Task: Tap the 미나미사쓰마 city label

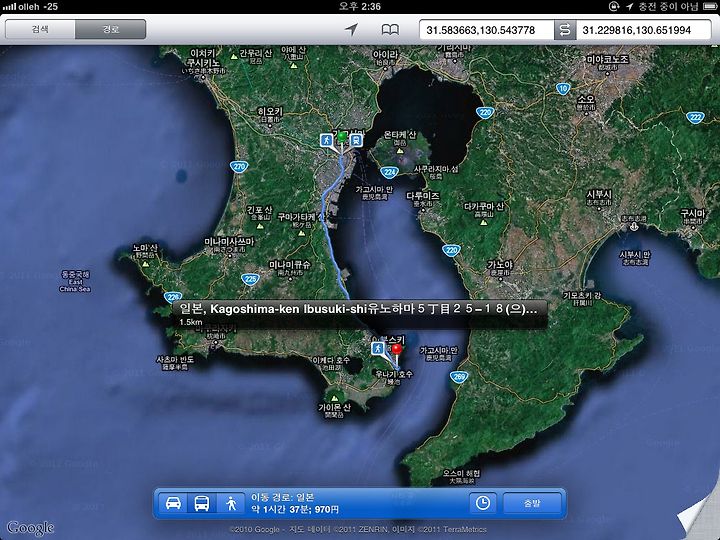Action: 229,245
